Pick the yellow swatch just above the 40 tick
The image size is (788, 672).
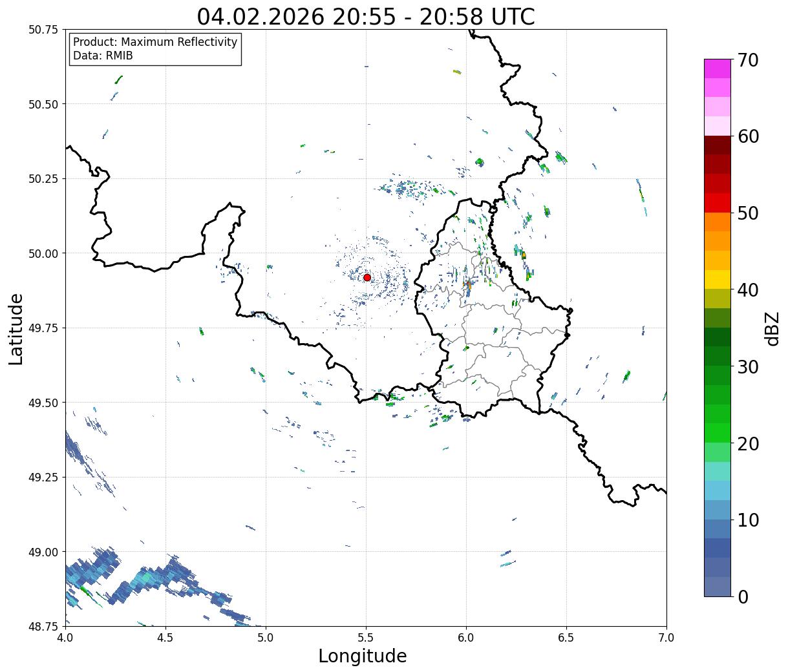point(718,280)
